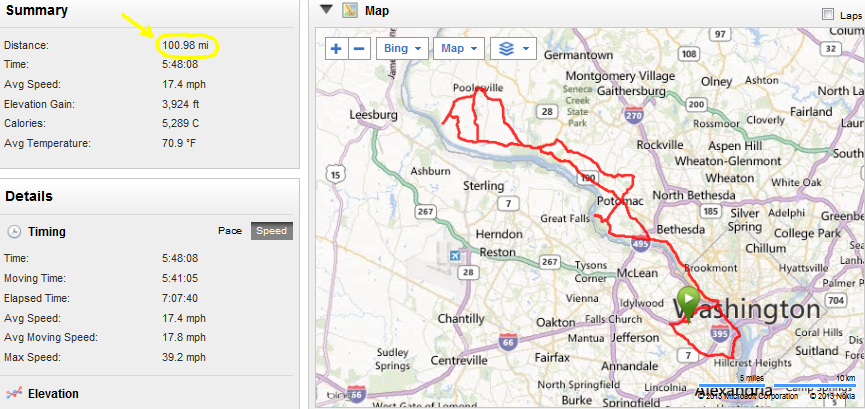Click the map icon beside Map title
The width and height of the screenshot is (865, 409).
coord(350,10)
